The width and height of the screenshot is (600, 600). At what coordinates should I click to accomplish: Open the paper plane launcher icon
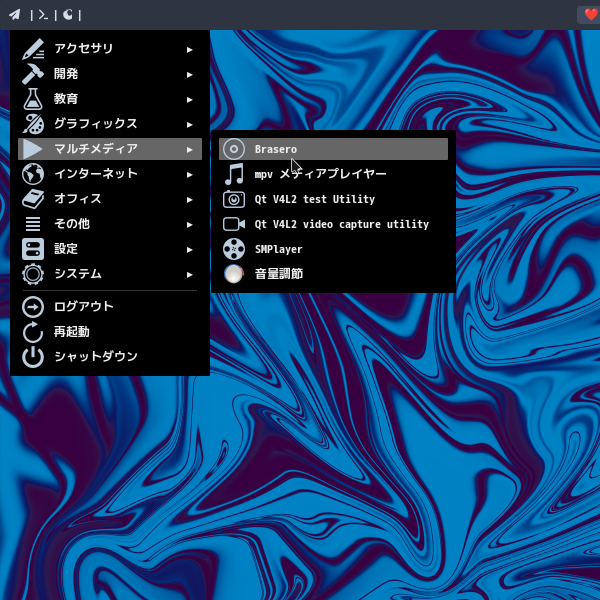click(15, 15)
